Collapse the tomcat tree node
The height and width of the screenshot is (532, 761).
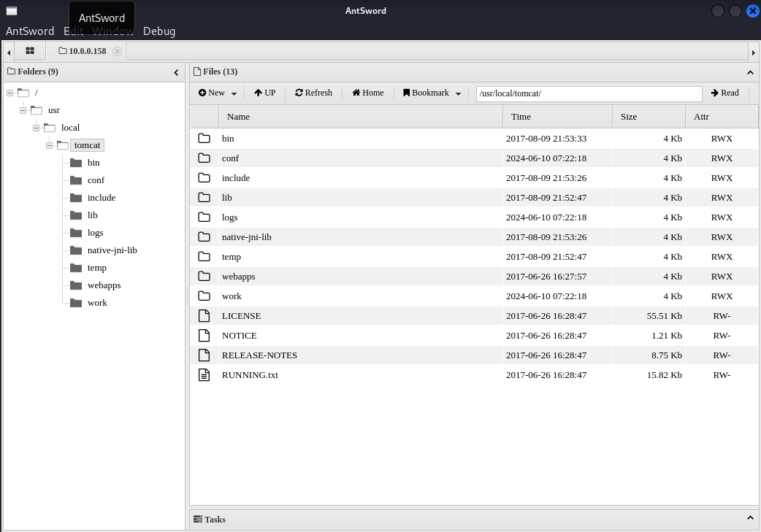coord(49,145)
